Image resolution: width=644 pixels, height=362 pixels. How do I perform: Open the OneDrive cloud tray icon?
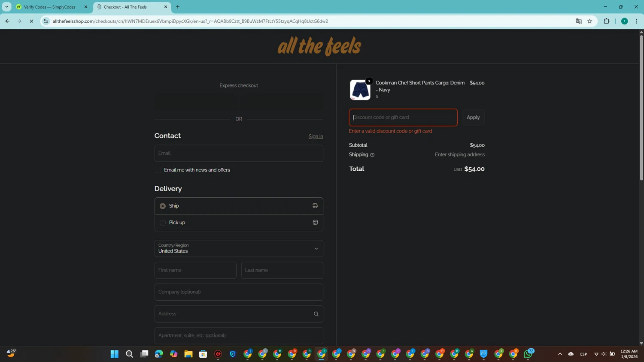(571, 354)
